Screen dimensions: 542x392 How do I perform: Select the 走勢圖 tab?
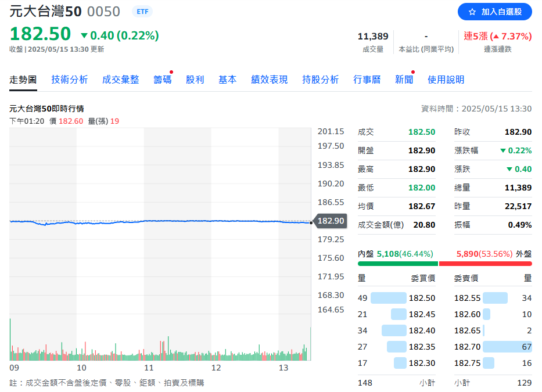click(23, 80)
